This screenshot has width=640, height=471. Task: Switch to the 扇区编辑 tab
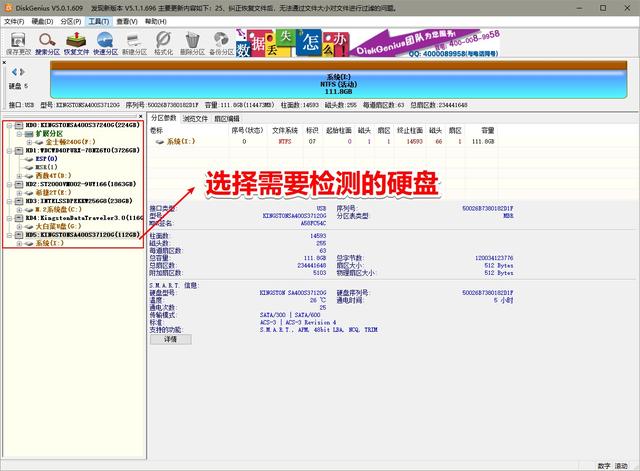point(227,119)
